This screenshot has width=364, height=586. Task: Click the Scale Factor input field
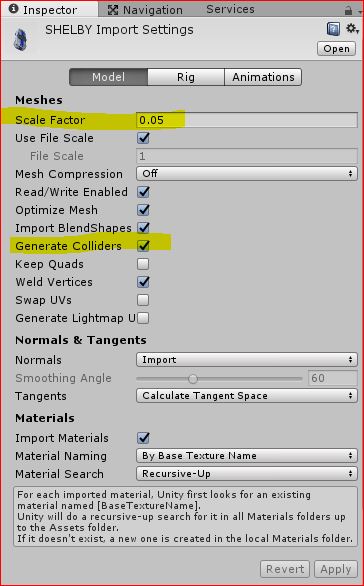247,120
